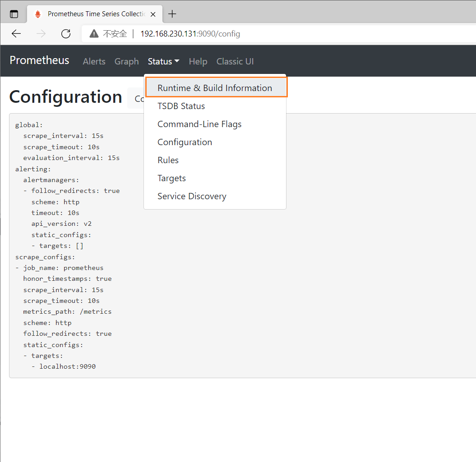476x462 pixels.
Task: Open the Help link
Action: coord(198,62)
